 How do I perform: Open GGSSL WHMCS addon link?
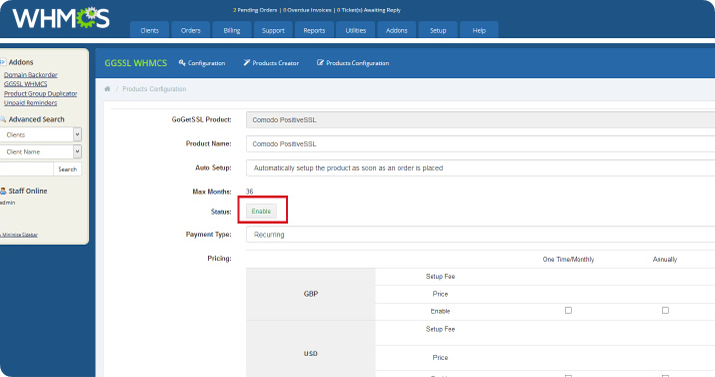[26, 84]
